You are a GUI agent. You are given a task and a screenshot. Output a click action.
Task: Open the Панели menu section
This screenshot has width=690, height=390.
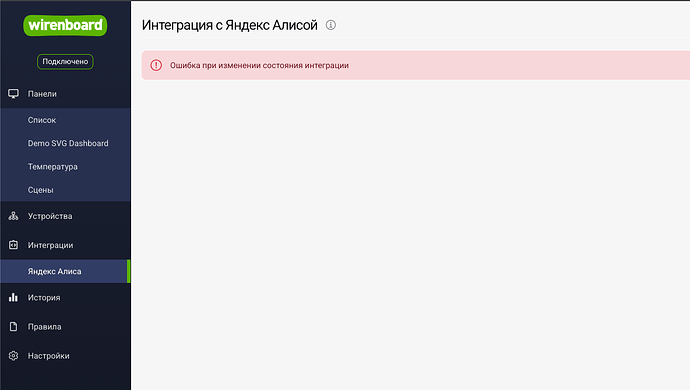pyautogui.click(x=65, y=94)
